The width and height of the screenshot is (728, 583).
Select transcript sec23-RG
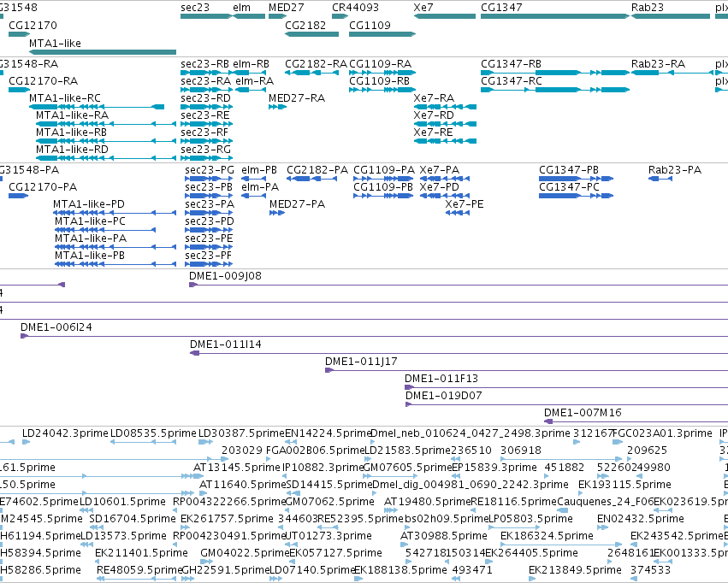coord(207,158)
